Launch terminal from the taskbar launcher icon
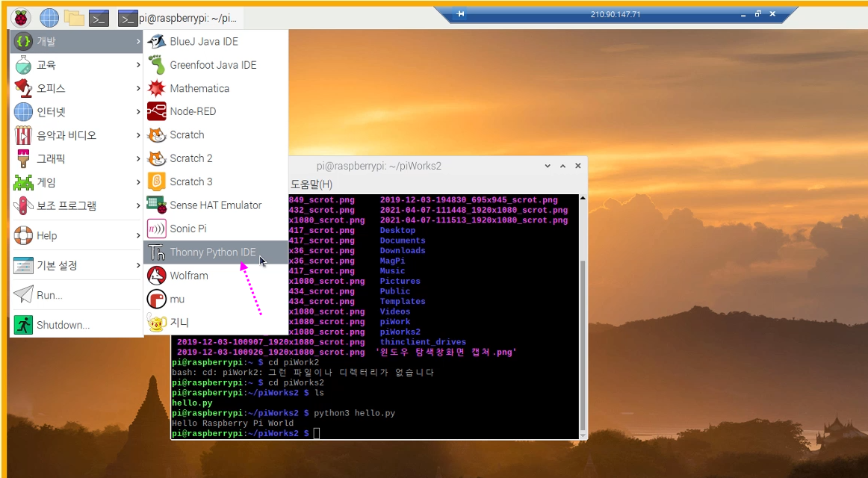The height and width of the screenshot is (478, 868). [x=99, y=18]
